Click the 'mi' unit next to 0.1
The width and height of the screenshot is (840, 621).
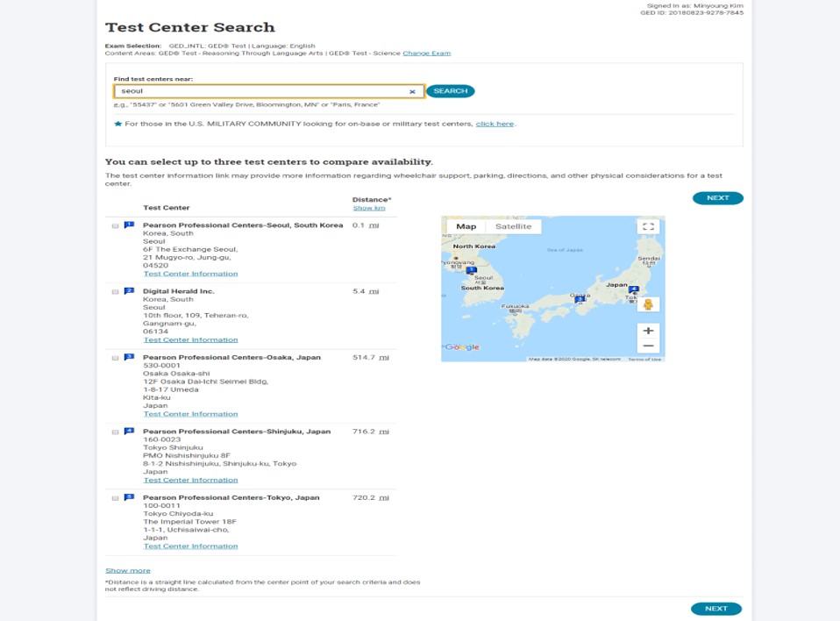click(374, 225)
